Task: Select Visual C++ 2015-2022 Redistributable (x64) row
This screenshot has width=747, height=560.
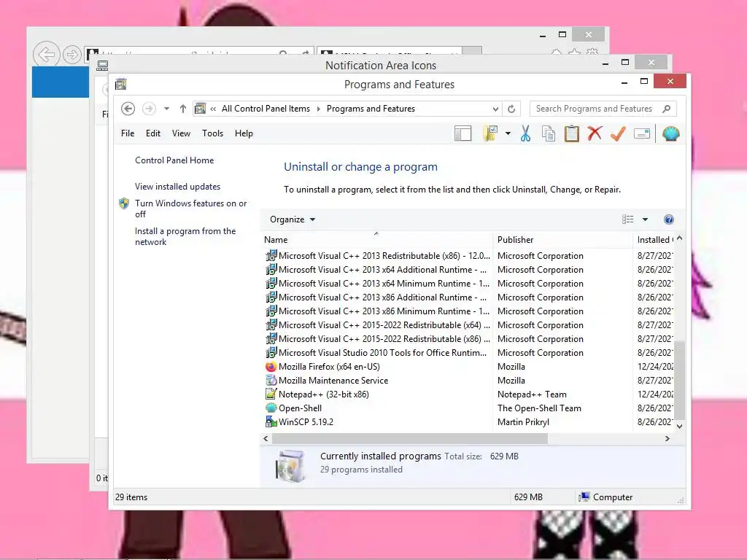Action: [469, 325]
